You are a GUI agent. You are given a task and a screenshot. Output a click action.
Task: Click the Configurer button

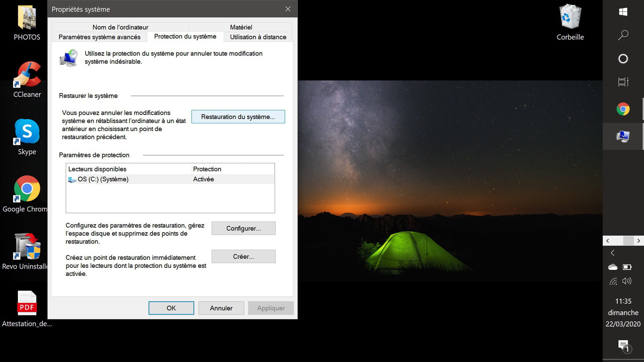click(x=244, y=228)
